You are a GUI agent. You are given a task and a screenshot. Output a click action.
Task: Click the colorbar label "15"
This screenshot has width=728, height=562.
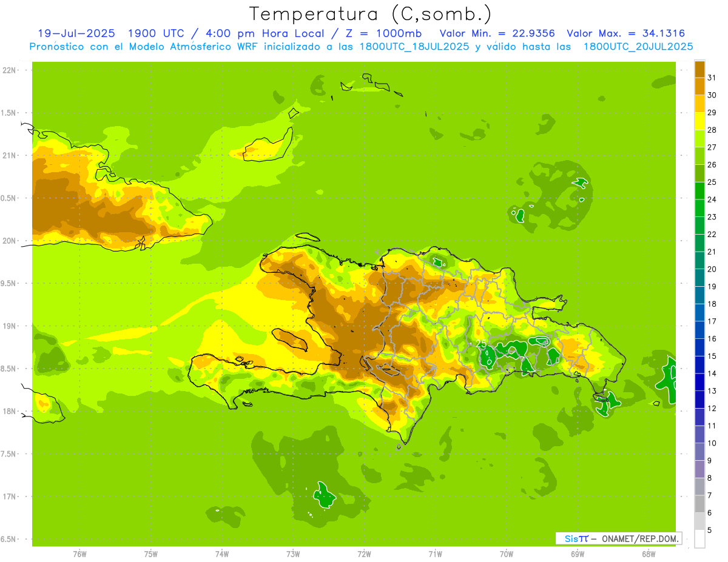pyautogui.click(x=712, y=356)
